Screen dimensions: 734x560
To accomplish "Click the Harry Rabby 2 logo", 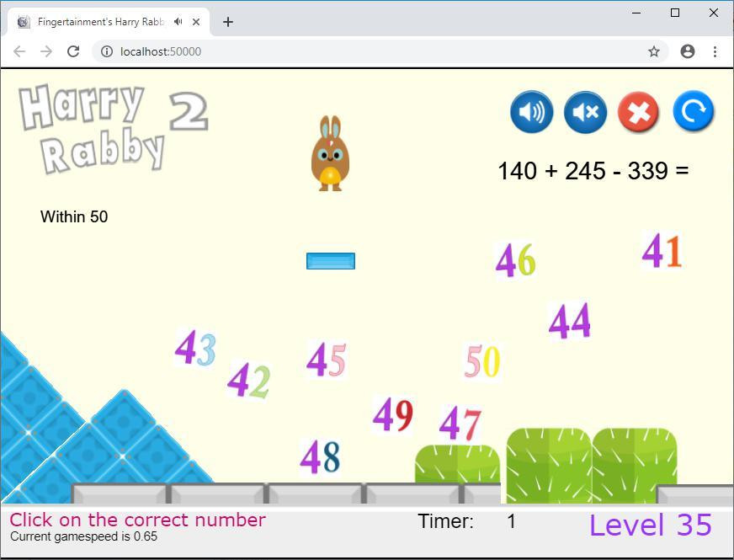I will (114, 128).
